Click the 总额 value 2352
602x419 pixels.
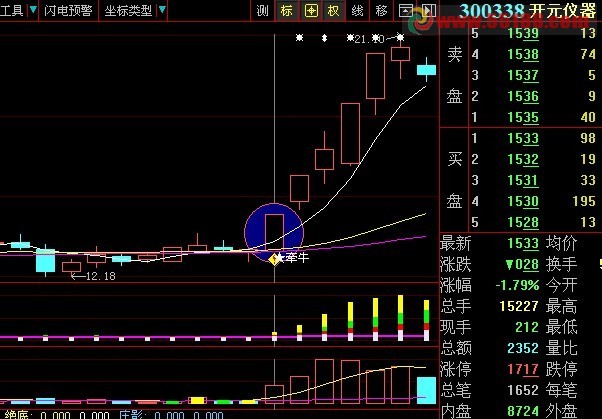[x=523, y=348]
